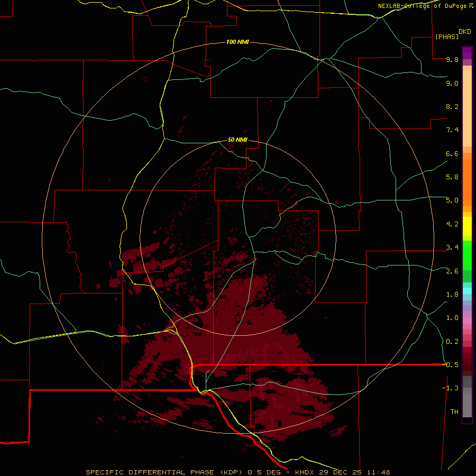Click the [PHAS] legend heading

pos(447,36)
